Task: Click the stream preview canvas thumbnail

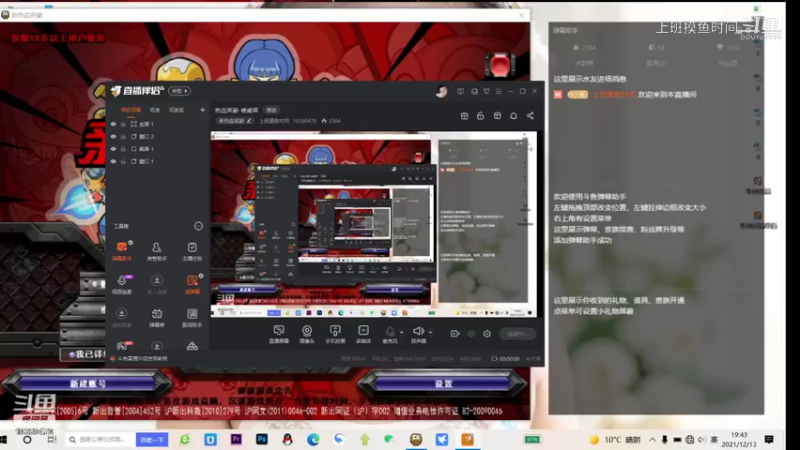Action: (373, 224)
